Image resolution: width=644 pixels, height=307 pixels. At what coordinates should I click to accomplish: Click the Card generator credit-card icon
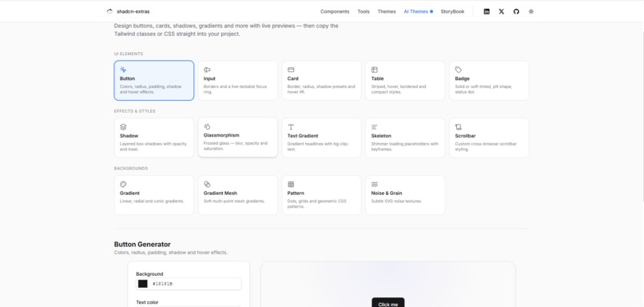click(291, 70)
